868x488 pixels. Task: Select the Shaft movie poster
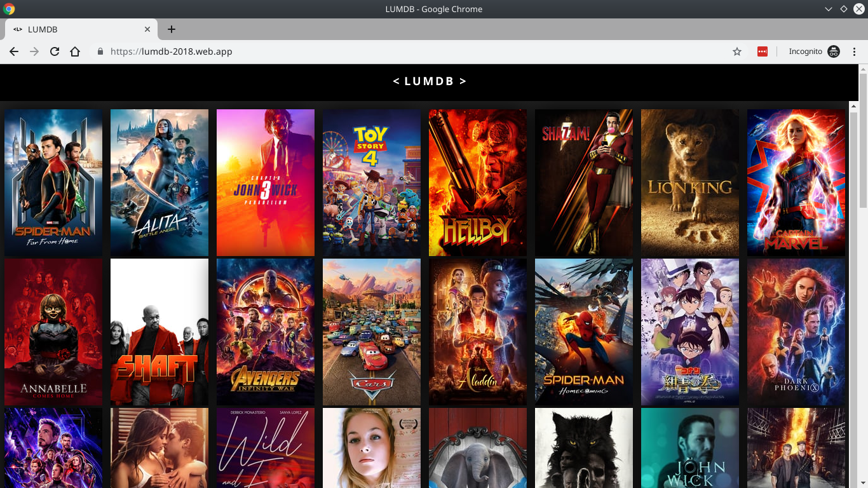coord(159,332)
